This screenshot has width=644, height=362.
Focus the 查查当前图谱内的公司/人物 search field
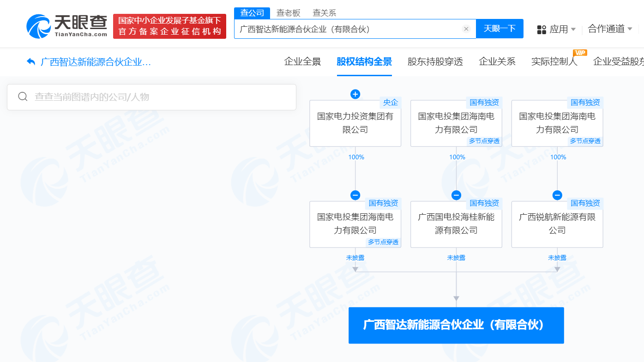point(151,97)
